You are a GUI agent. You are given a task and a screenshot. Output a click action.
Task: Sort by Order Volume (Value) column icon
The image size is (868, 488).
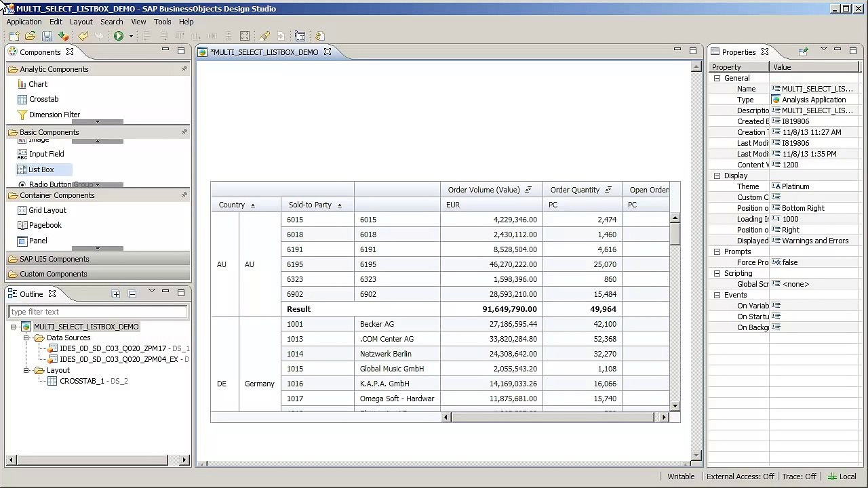(x=528, y=190)
